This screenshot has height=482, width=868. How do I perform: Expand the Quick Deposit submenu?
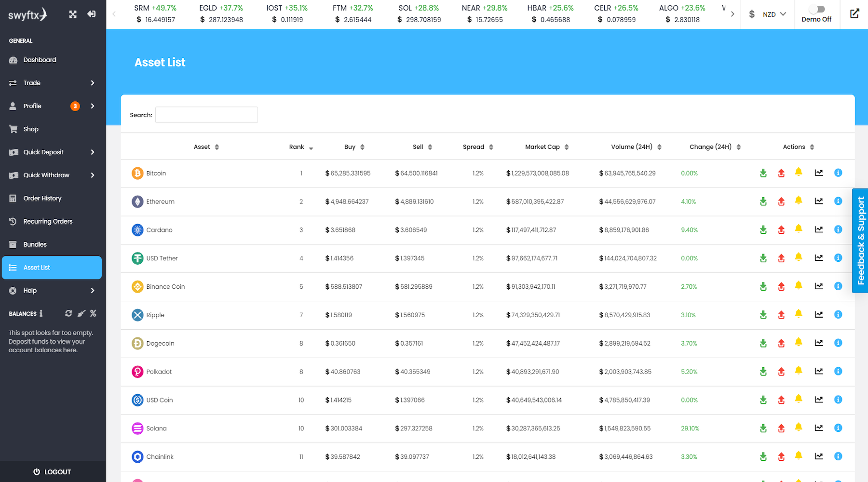(x=52, y=152)
